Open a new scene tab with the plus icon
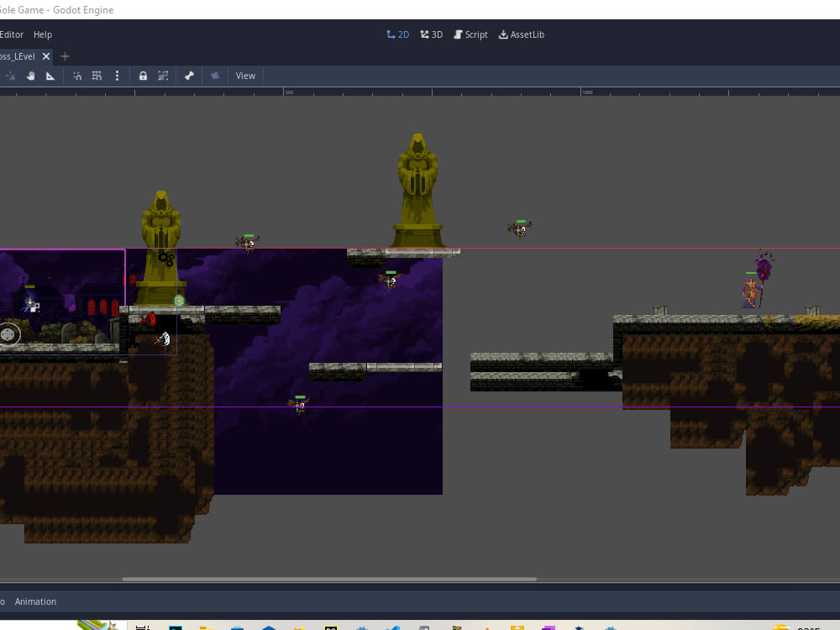The width and height of the screenshot is (840, 630). tap(65, 56)
